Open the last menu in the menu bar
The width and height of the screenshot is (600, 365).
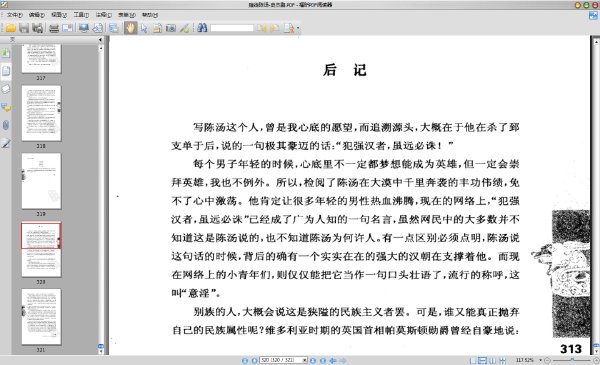[x=150, y=15]
